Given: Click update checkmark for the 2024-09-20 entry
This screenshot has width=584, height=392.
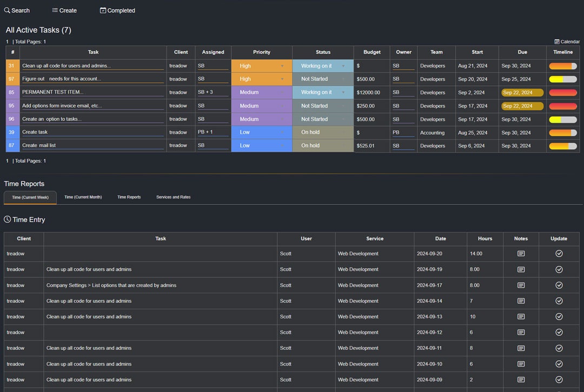Looking at the screenshot, I should click(559, 254).
